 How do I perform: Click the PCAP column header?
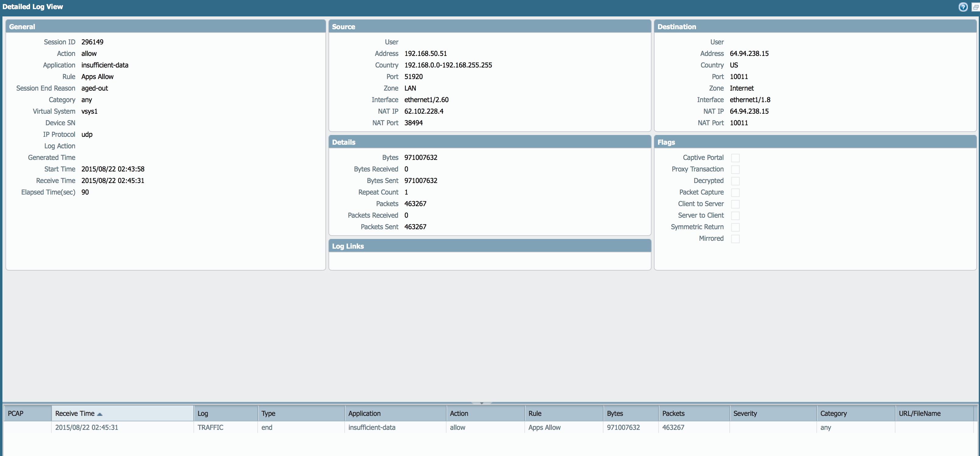[x=16, y=413]
